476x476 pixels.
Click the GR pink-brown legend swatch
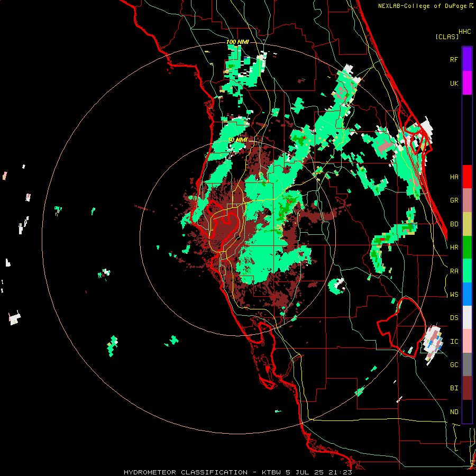467,200
